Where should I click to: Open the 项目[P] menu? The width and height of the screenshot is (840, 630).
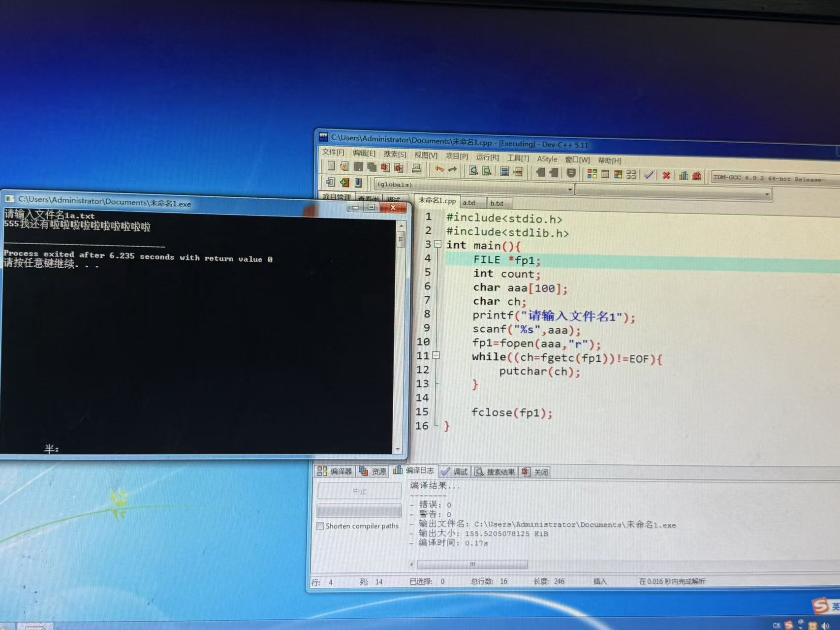click(457, 156)
